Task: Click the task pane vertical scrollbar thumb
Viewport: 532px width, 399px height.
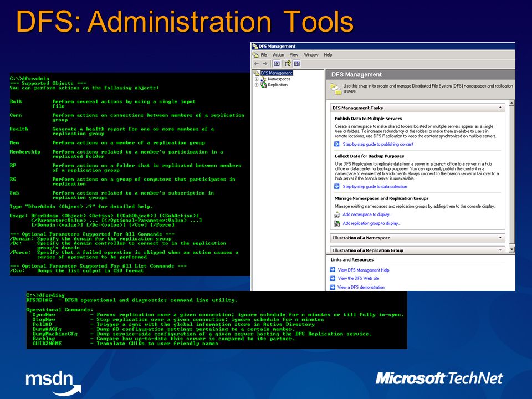Action: pos(511,175)
